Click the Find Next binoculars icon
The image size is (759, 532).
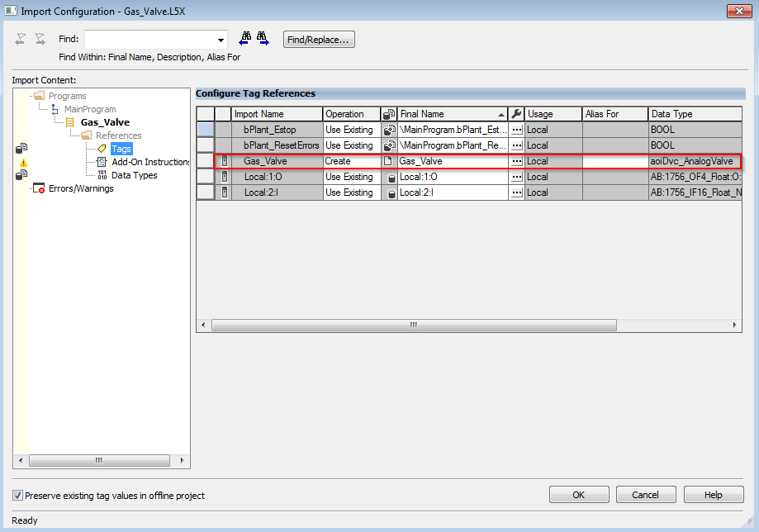point(263,39)
